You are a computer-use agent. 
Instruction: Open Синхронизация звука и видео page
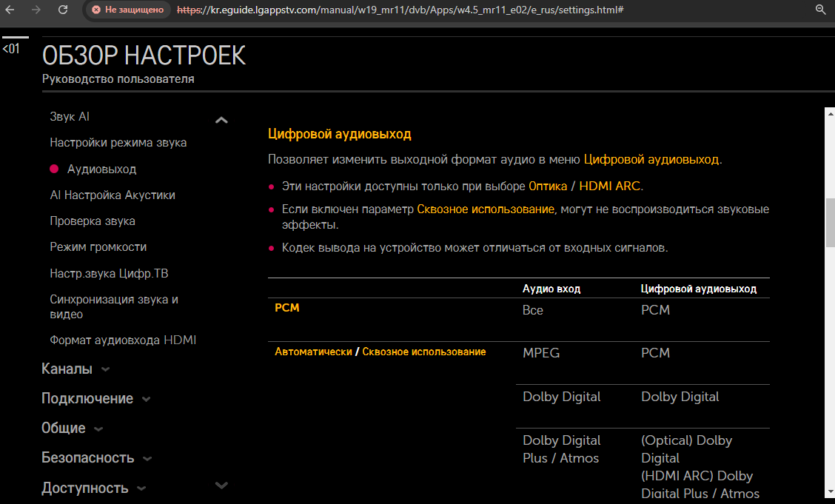[x=114, y=306]
